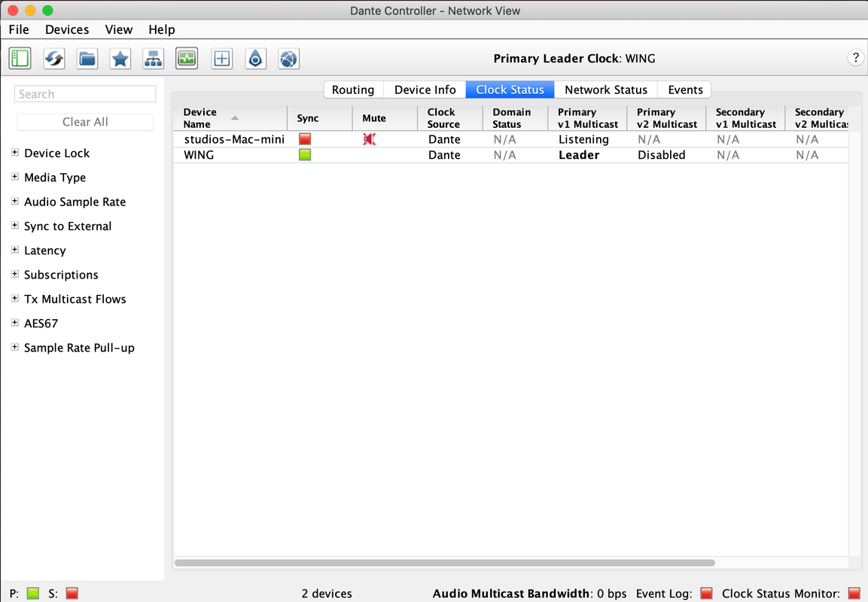Select the studios-Mac-mini device row name
868x602 pixels.
[234, 139]
